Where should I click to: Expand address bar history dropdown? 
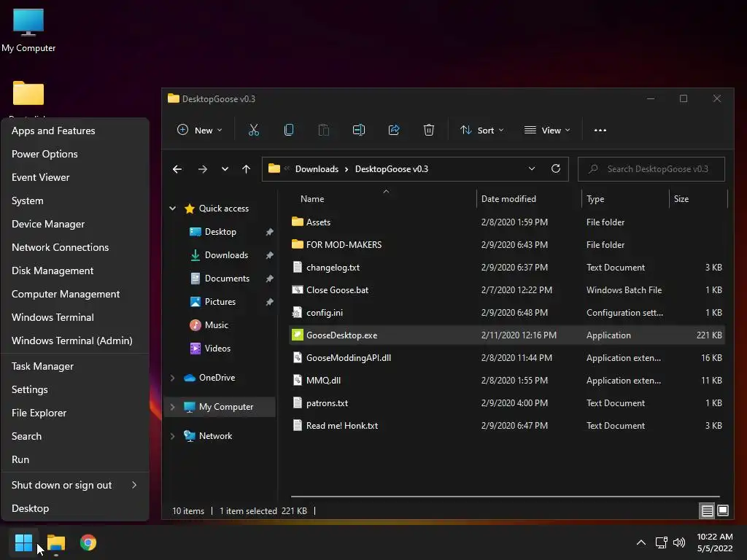[532, 168]
